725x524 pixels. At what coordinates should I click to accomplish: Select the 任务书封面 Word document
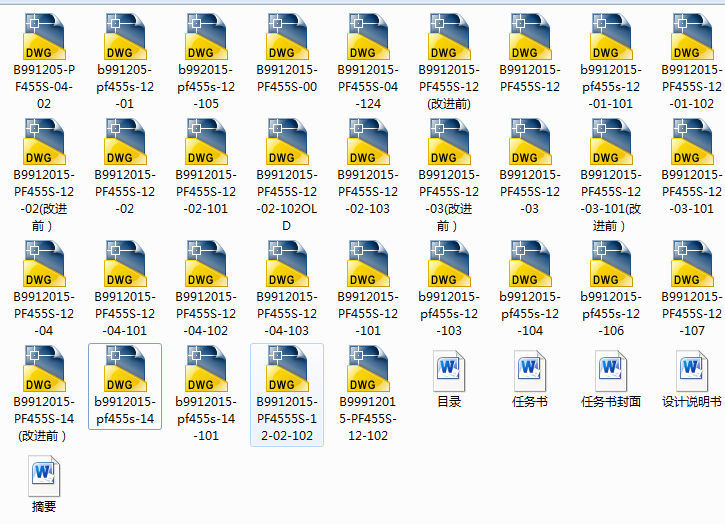click(611, 379)
